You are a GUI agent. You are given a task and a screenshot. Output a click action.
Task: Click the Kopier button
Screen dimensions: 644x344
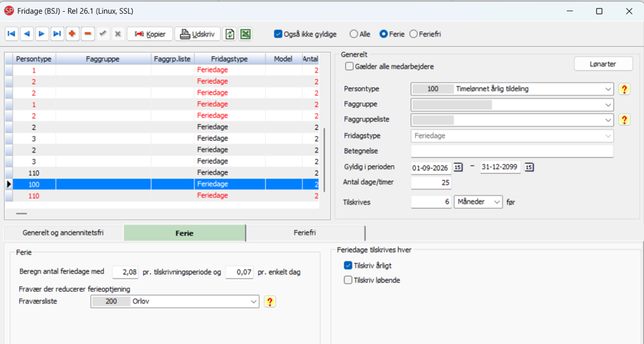[150, 34]
